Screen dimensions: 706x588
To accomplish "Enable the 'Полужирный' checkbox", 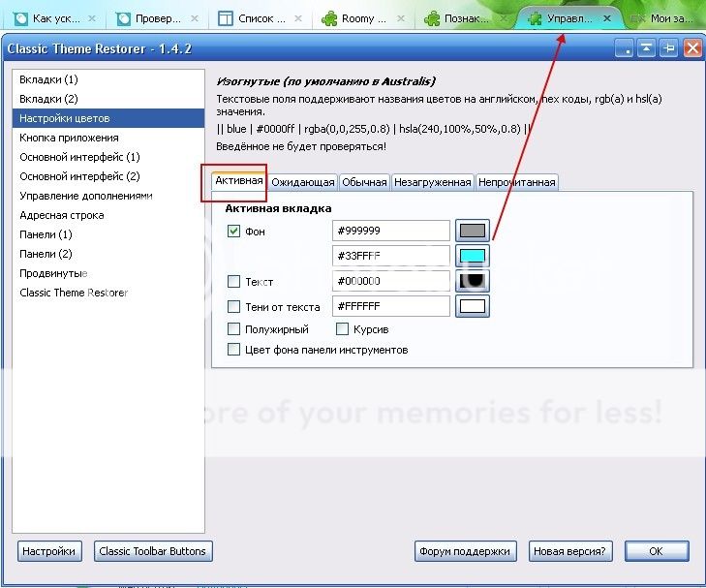I will tap(233, 329).
